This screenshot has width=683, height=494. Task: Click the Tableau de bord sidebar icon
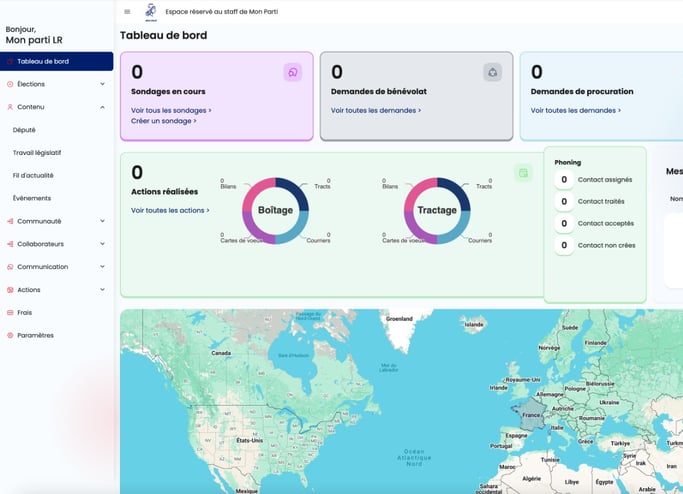coord(10,61)
